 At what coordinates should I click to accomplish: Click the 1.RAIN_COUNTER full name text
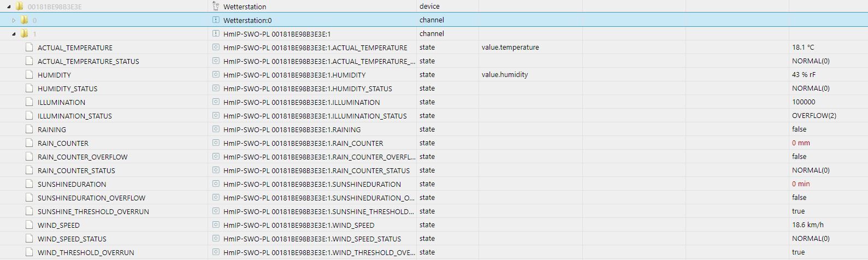click(x=303, y=143)
